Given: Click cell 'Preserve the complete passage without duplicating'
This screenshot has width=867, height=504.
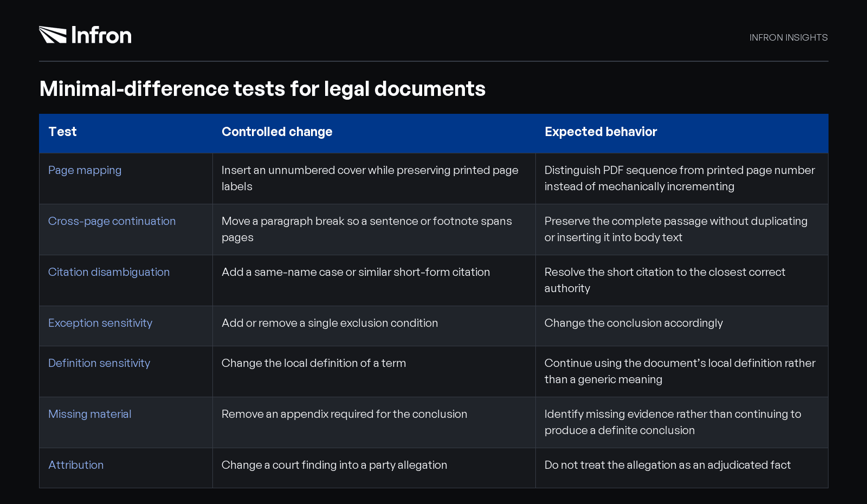Looking at the screenshot, I should (x=682, y=229).
